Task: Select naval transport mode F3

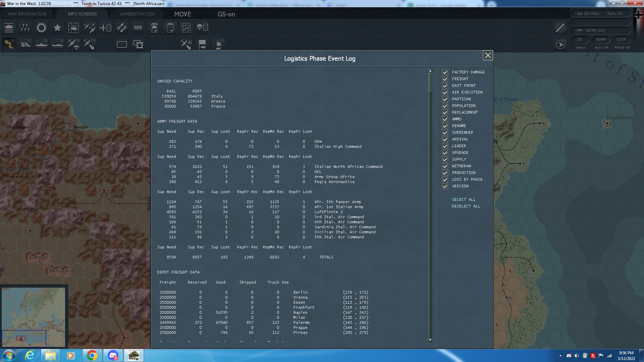Action: click(41, 44)
